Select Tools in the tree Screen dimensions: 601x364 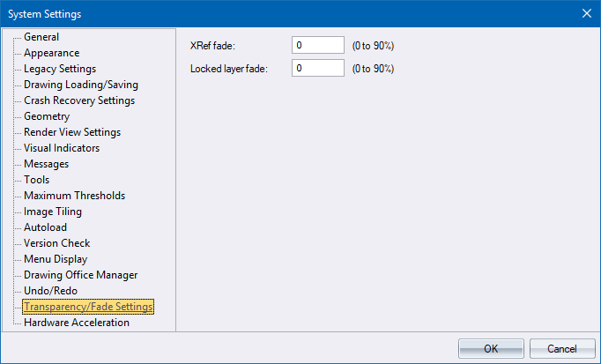37,180
